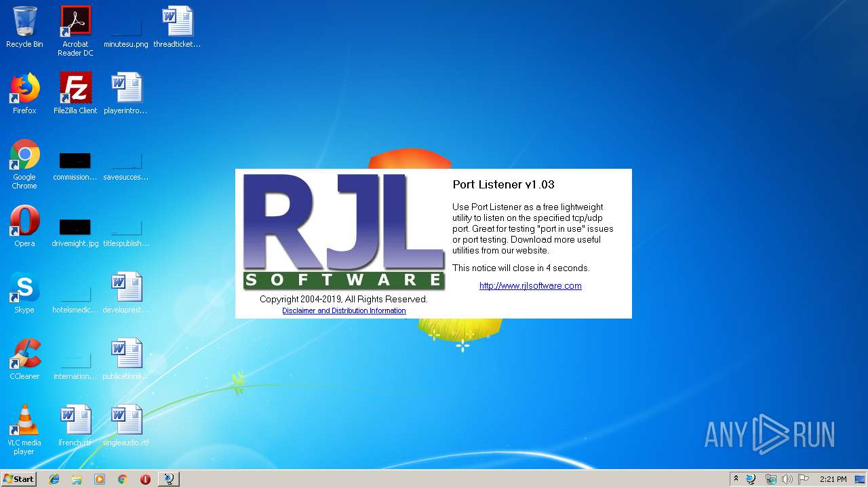
Task: Show hidden system tray icons
Action: [736, 479]
